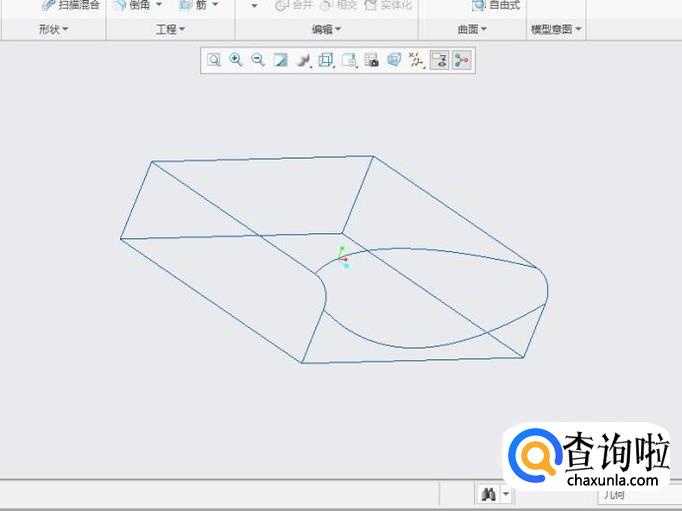Open the saved orientations icon
This screenshot has height=511, width=682.
point(349,60)
